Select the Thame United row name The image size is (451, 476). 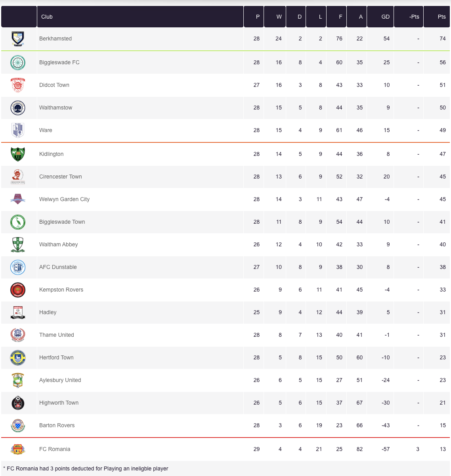(x=56, y=335)
